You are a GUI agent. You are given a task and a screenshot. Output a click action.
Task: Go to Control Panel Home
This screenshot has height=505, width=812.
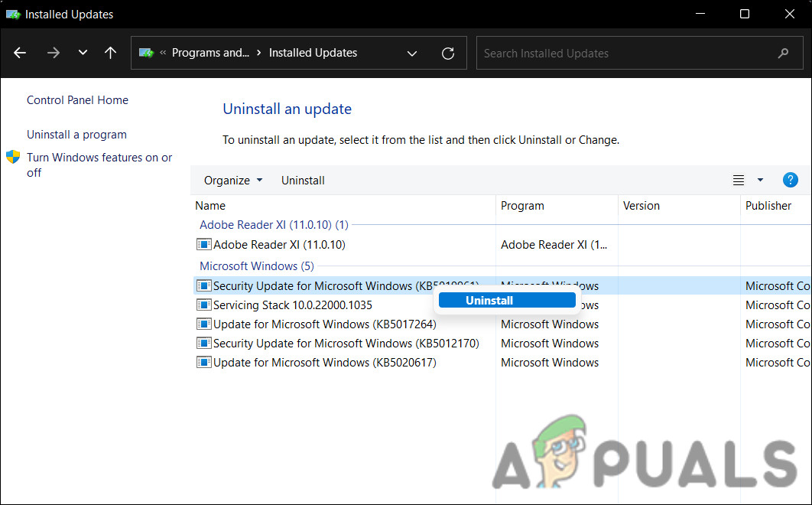coord(77,99)
